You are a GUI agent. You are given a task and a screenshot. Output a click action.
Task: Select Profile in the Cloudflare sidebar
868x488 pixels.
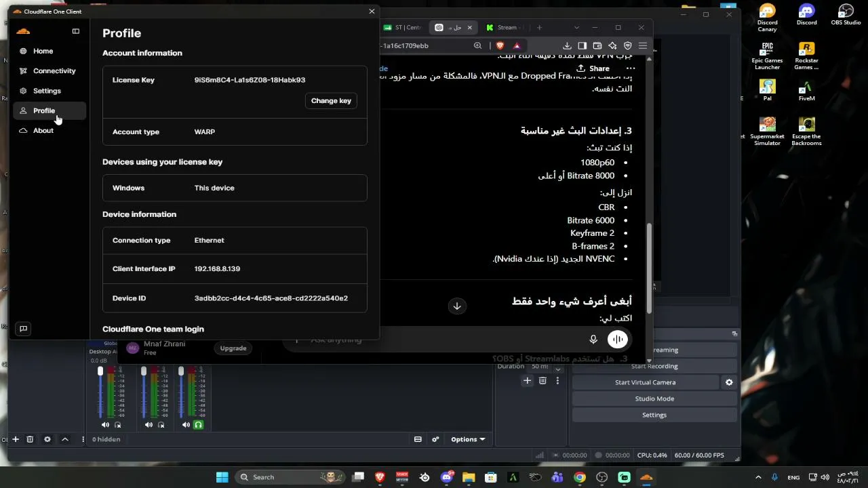coord(50,110)
